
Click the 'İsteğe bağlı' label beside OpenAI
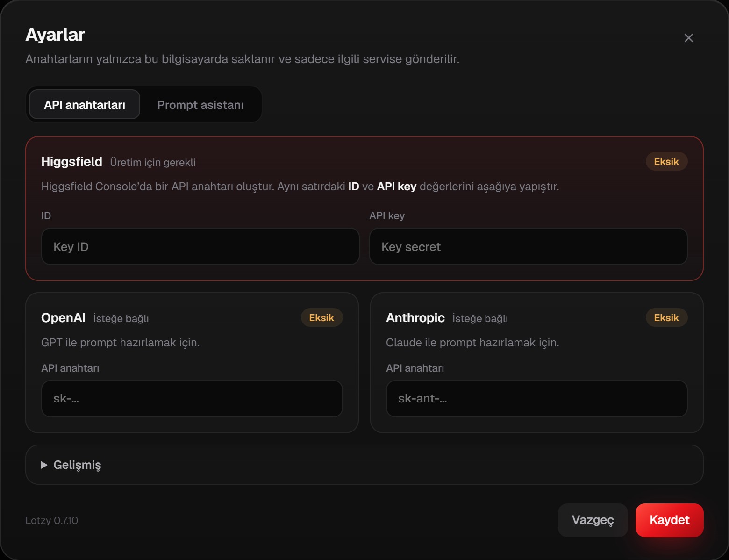121,318
